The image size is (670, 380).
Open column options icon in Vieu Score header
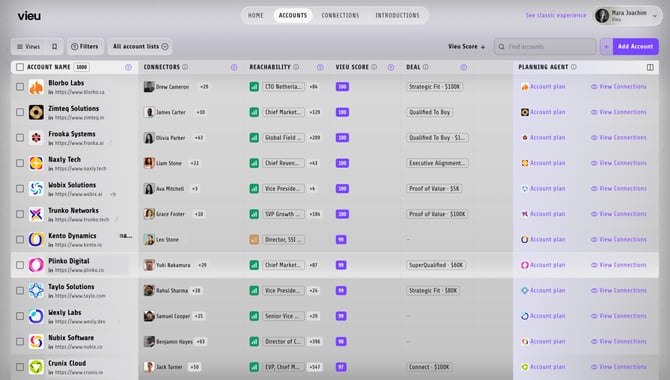point(391,68)
